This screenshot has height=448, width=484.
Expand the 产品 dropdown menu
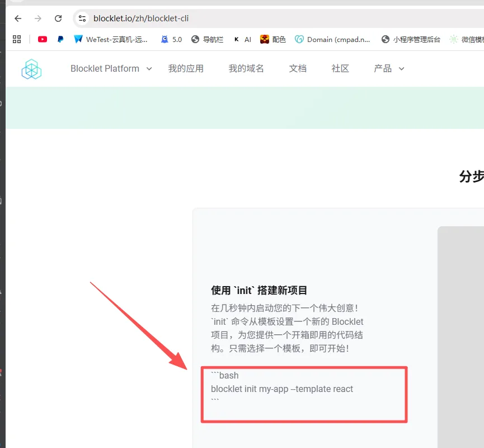389,68
